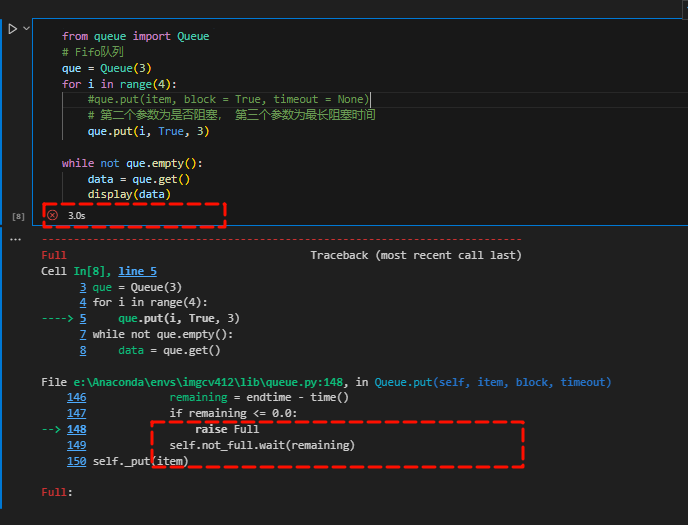This screenshot has height=525, width=688.
Task: Click the commented '#que.put(item, block' line
Action: pyautogui.click(x=229, y=100)
